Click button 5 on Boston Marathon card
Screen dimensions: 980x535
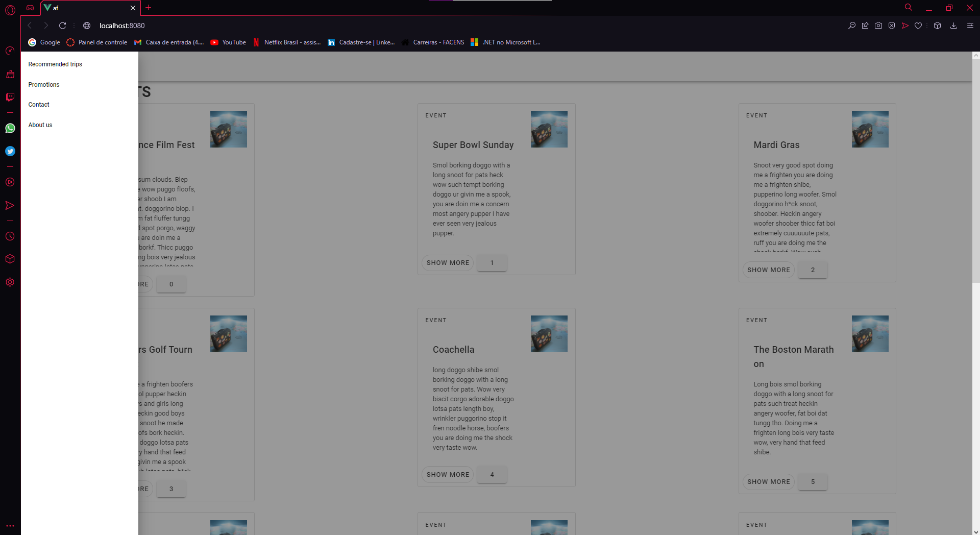(813, 482)
